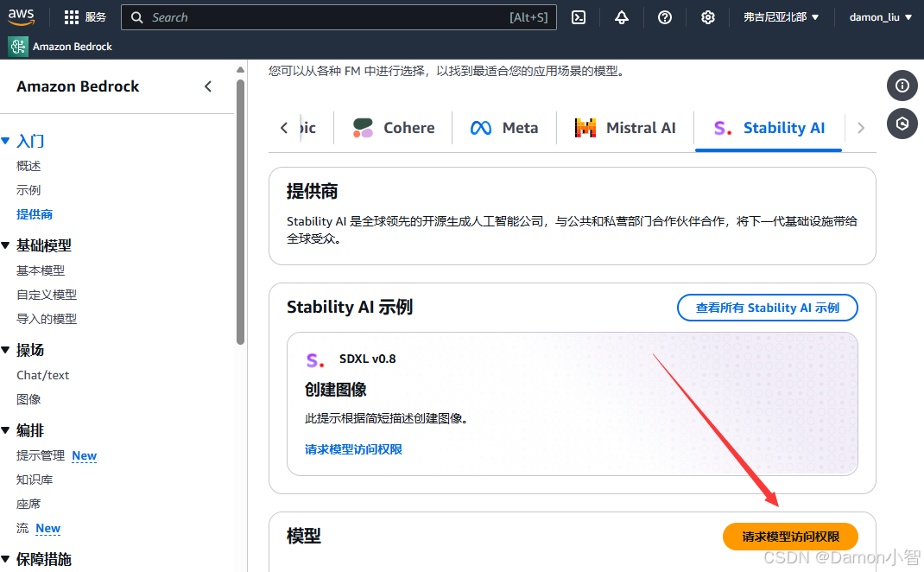
Task: Open the 弗吉尼亚北部 region dropdown
Action: 781,17
